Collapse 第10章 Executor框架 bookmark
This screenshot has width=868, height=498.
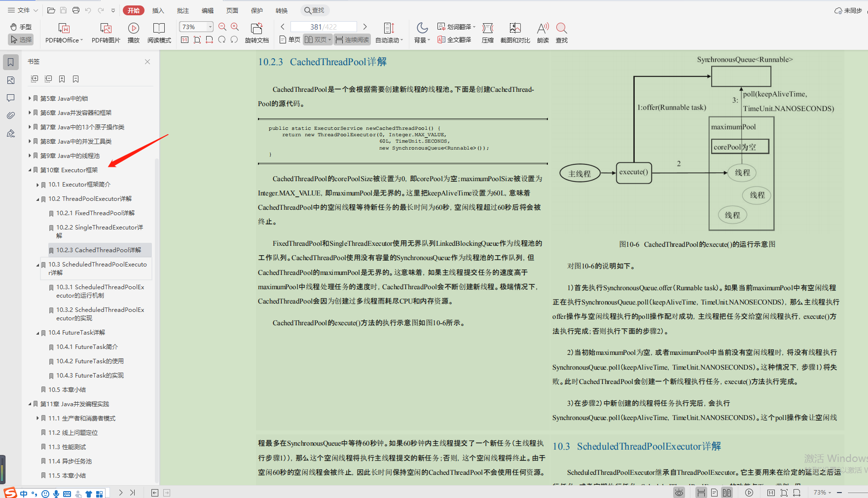point(30,170)
